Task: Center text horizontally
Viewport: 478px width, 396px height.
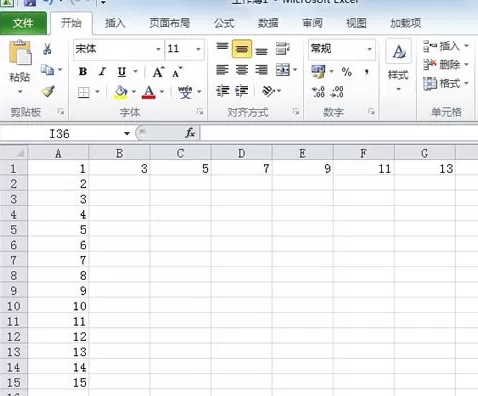Action: [242, 70]
